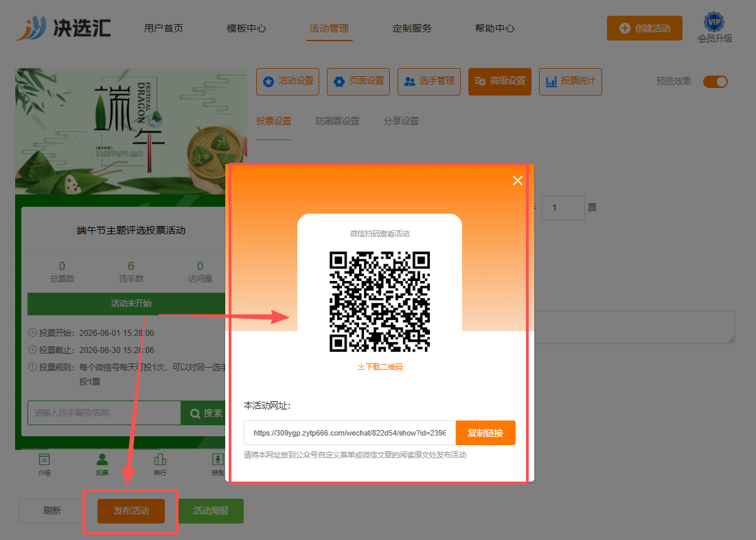This screenshot has width=756, height=540.
Task: Click the QR code image
Action: (380, 302)
